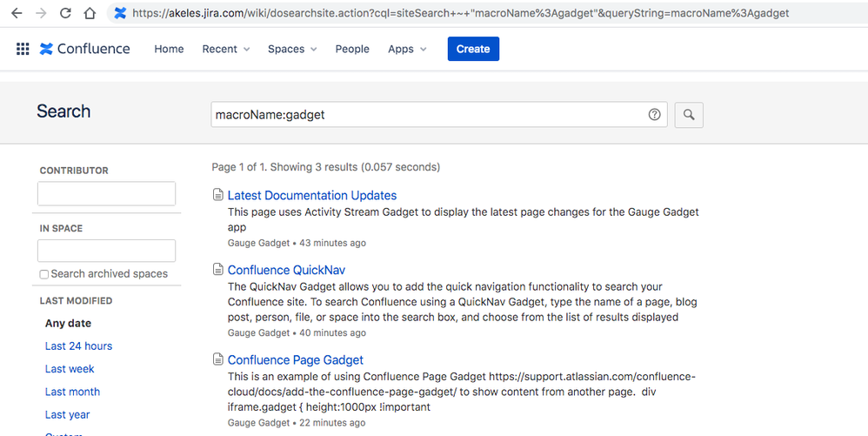
Task: Click the In Space filter input
Action: tap(106, 251)
